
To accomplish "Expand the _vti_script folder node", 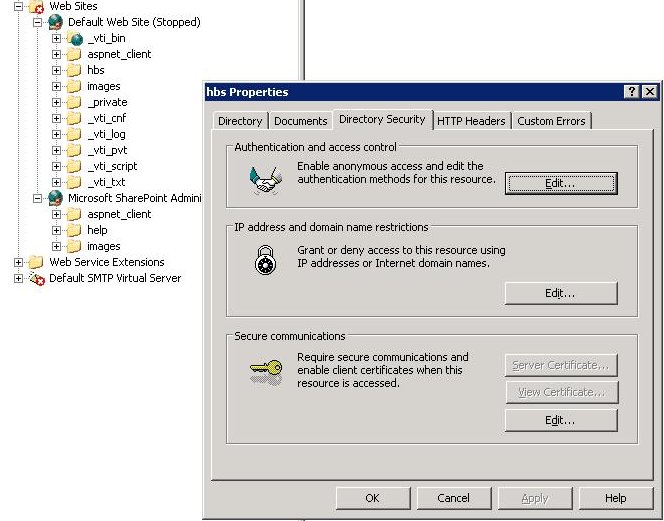I will pyautogui.click(x=57, y=166).
